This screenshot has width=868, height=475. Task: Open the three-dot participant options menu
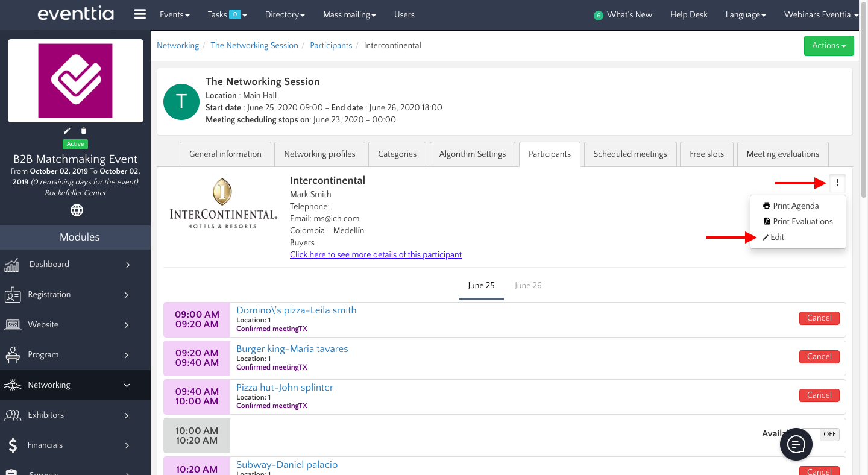click(x=837, y=183)
